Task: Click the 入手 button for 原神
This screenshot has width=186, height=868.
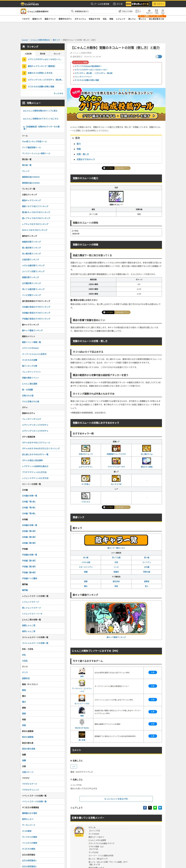Action: pos(153,672)
